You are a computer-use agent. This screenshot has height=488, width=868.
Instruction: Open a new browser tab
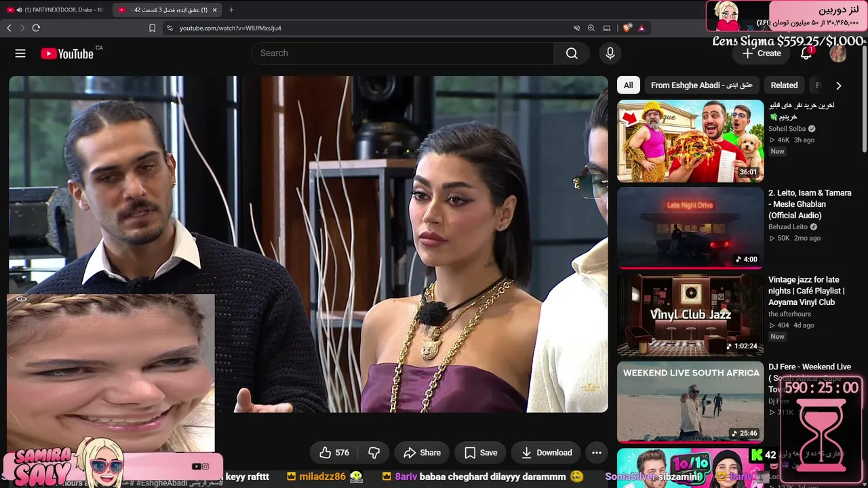[x=231, y=9]
